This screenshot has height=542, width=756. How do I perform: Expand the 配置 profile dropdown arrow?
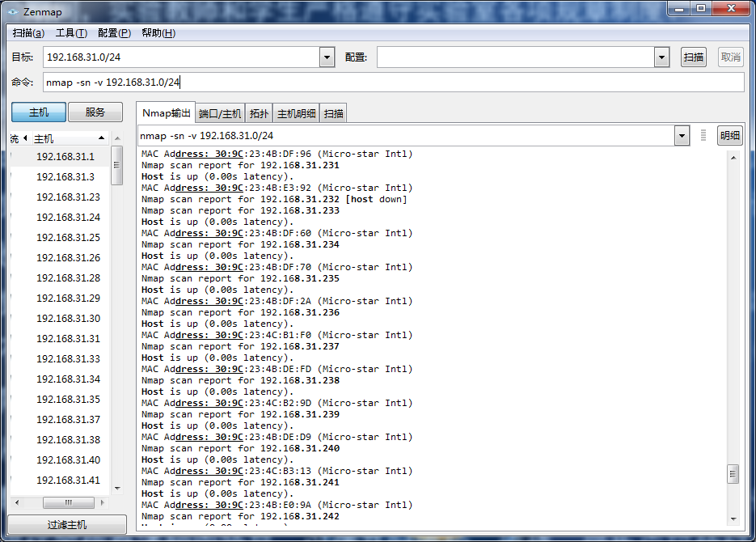(661, 57)
